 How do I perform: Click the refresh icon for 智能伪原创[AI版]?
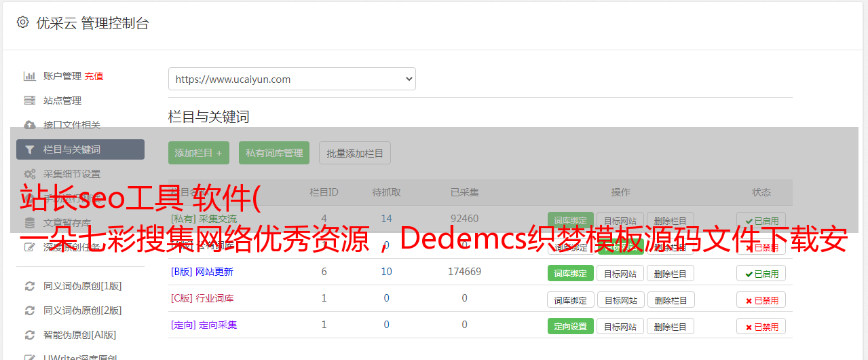point(29,335)
